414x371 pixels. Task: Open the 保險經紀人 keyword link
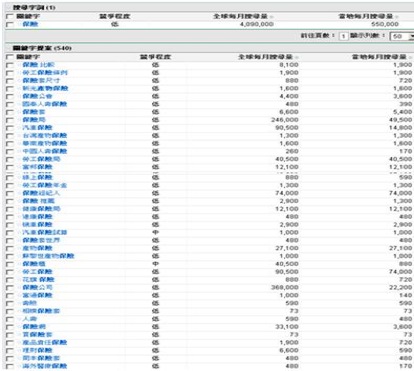pos(41,193)
